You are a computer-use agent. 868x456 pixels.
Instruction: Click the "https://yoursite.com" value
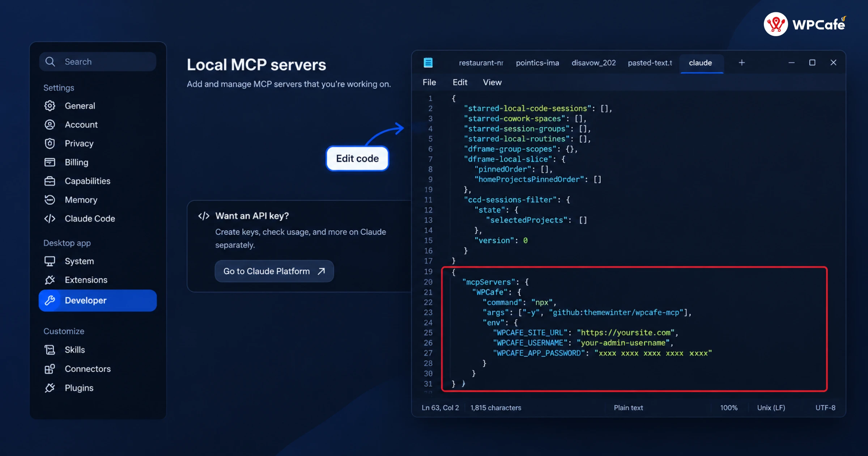tap(626, 333)
